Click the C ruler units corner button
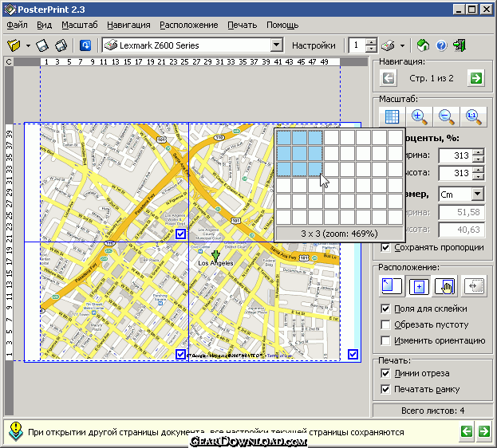Screen dimensions: 497x448 tap(9, 62)
